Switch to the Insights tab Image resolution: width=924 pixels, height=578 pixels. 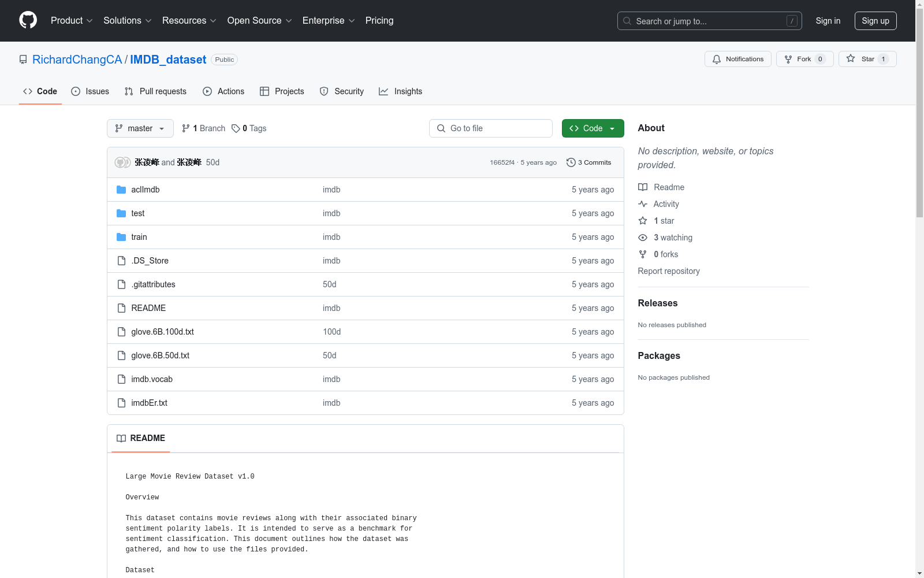[x=400, y=91]
